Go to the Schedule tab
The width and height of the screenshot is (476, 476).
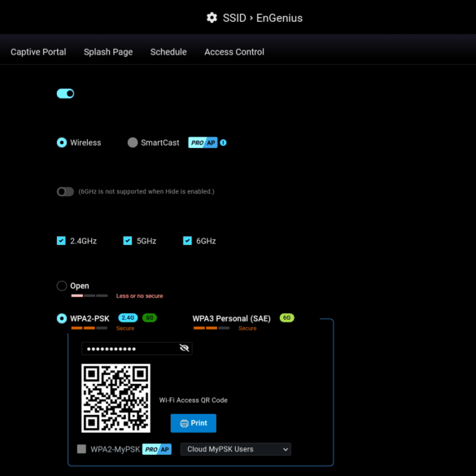coord(168,52)
